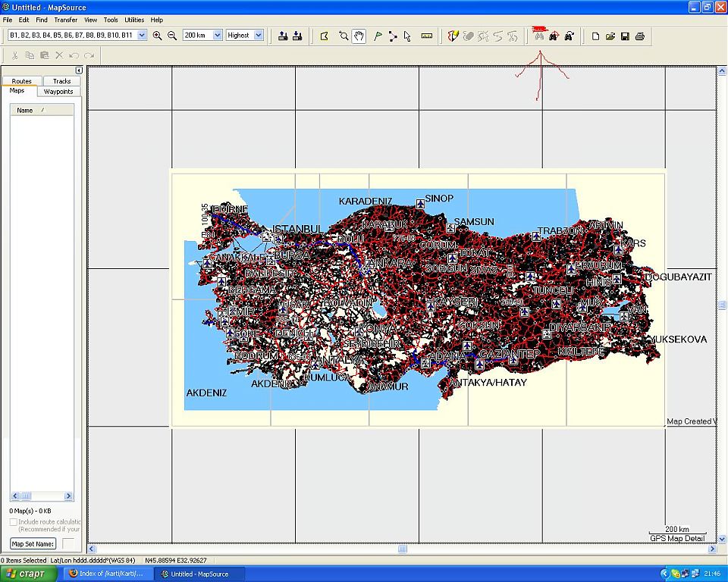Click the Find Places binoculars icon

[x=538, y=36]
